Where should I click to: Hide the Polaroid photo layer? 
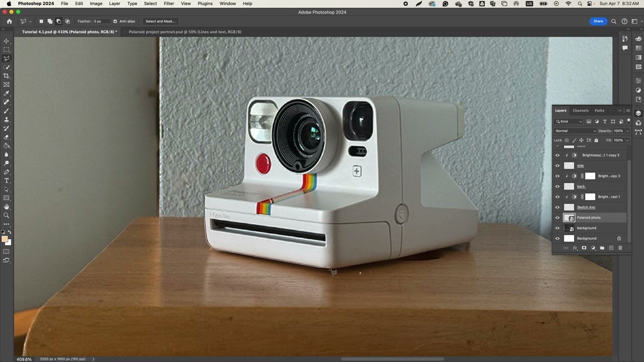tap(557, 218)
